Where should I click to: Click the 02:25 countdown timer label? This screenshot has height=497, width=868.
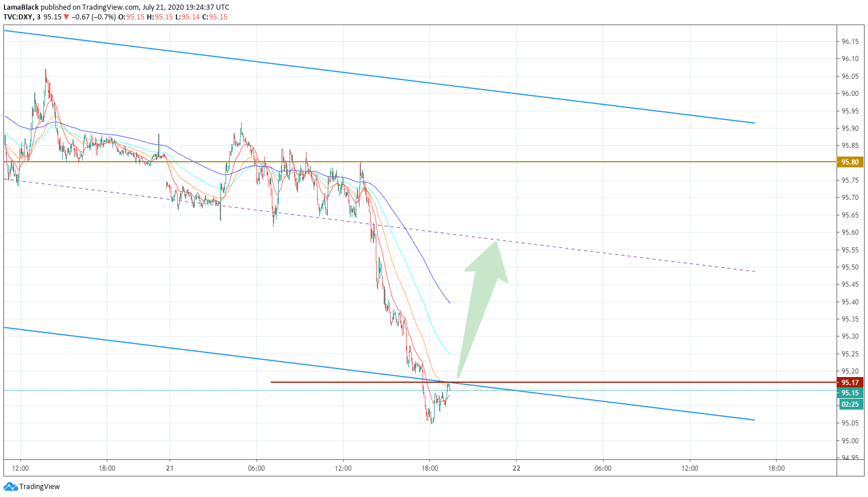point(850,404)
